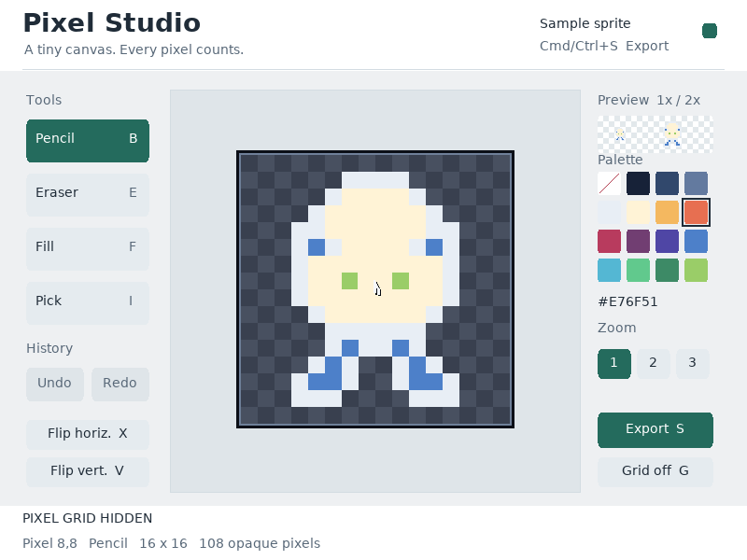747x560 pixels.
Task: Choose the plum purple palette swatch
Action: (639, 242)
